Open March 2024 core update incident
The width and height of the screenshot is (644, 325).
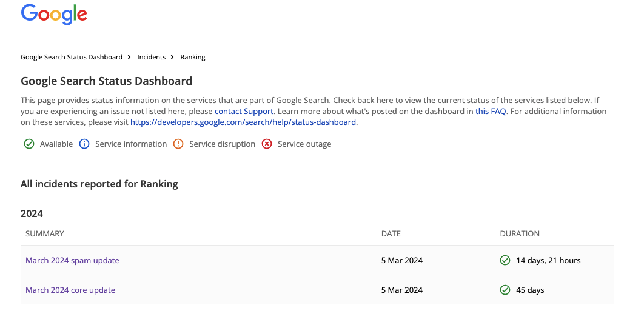click(70, 290)
